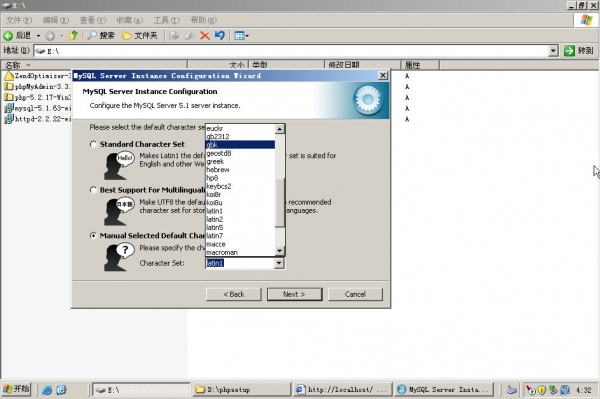Viewport: 600px width, 399px height.
Task: Select Manual Selected Default Character Set radio
Action: [93, 235]
